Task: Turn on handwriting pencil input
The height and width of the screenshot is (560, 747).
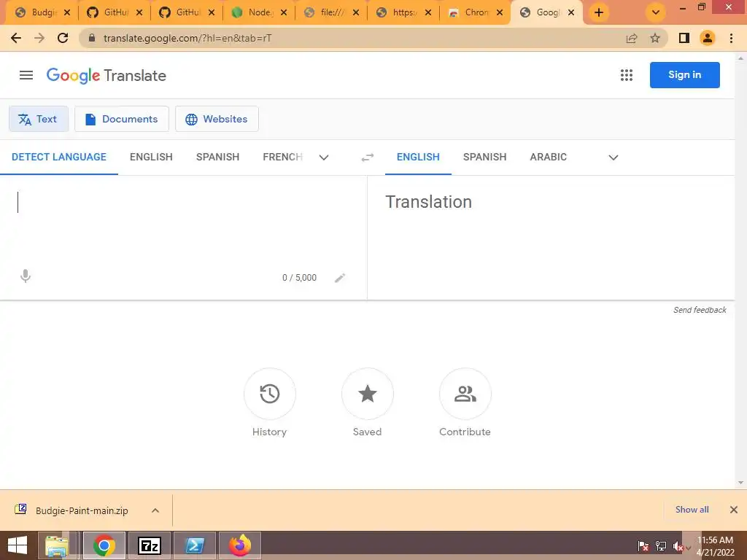Action: [x=340, y=278]
